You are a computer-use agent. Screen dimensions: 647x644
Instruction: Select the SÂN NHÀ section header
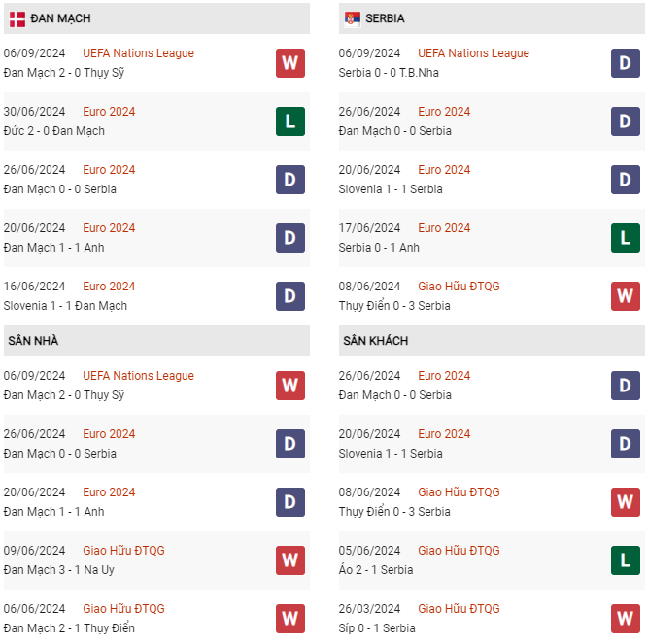point(156,341)
